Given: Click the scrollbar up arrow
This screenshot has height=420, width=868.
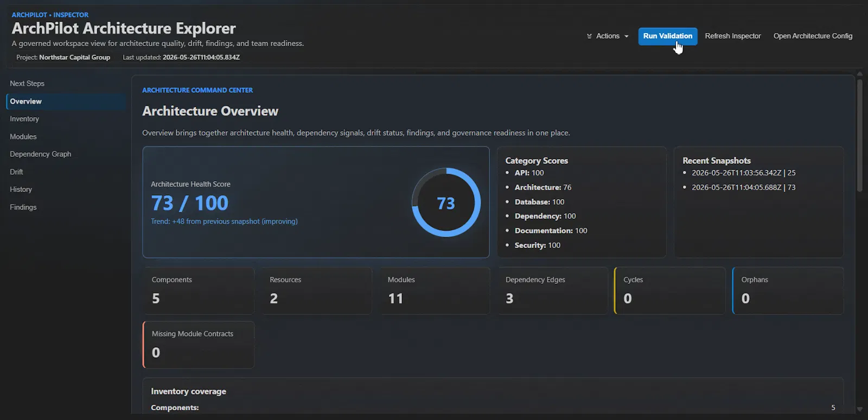Looking at the screenshot, I should pyautogui.click(x=859, y=74).
